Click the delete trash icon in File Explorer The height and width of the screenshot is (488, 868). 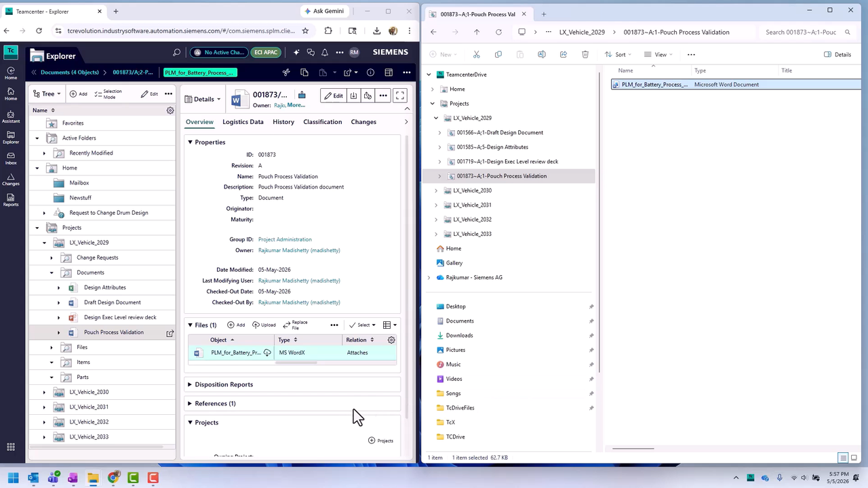point(585,54)
